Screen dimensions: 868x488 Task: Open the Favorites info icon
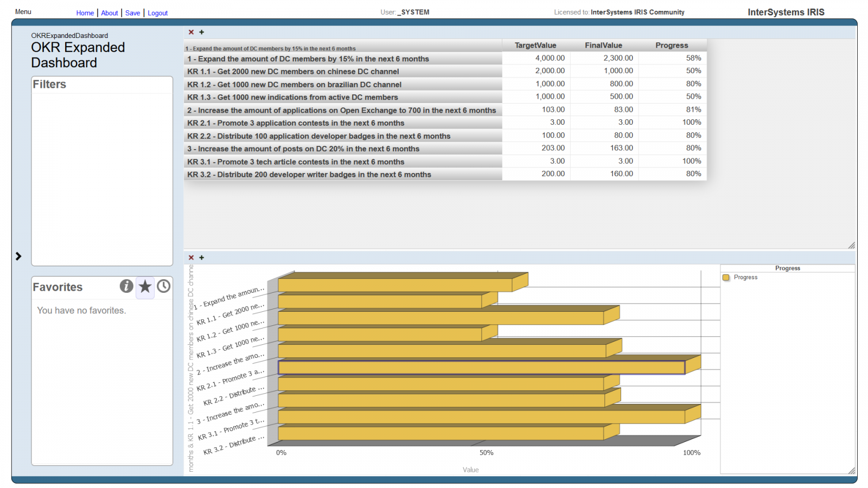point(126,286)
